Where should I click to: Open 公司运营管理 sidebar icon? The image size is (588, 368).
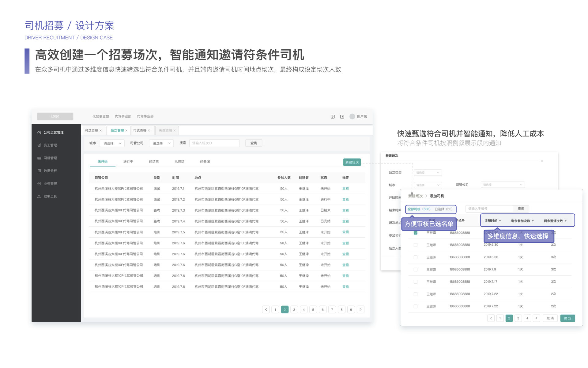(x=39, y=132)
